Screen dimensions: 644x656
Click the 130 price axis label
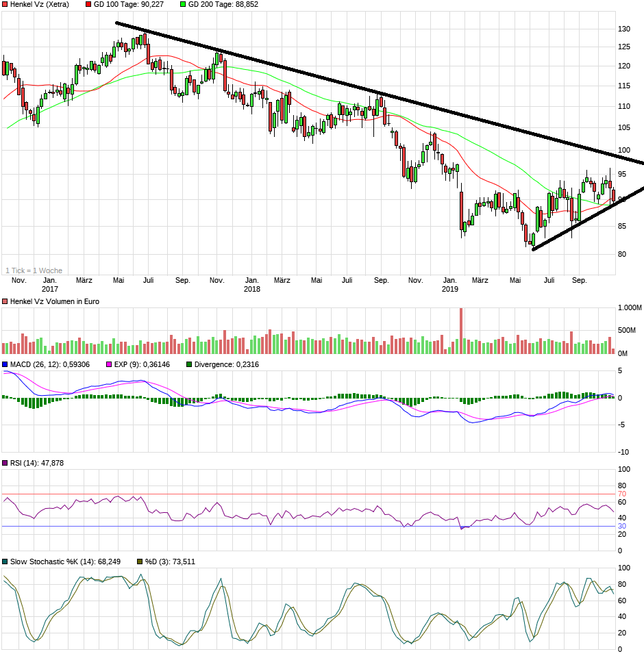(x=624, y=29)
